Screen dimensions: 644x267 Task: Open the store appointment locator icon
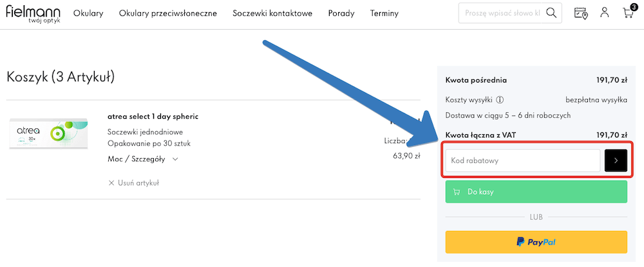[x=581, y=13]
